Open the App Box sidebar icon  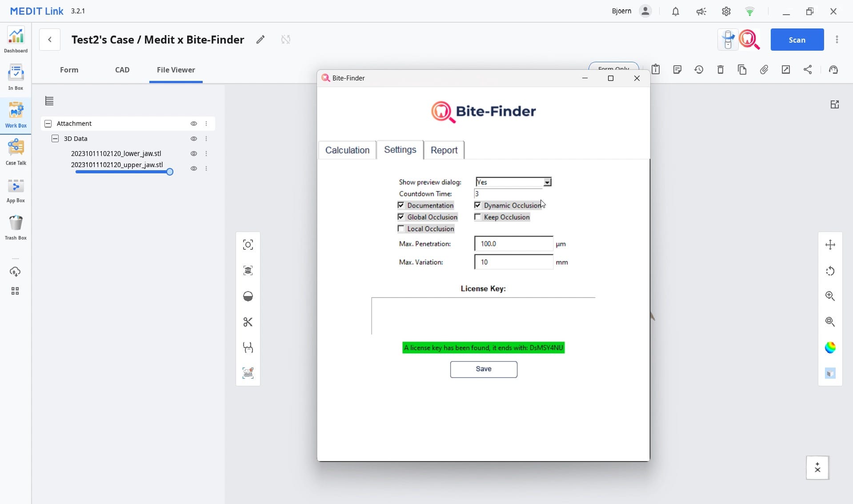pyautogui.click(x=16, y=190)
